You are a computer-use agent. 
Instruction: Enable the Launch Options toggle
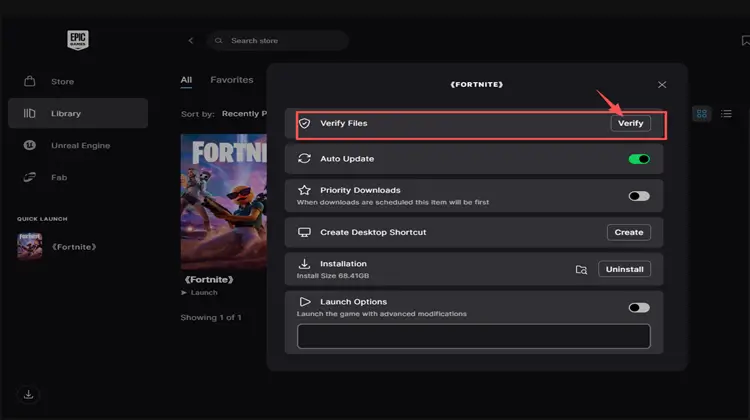[x=639, y=308]
